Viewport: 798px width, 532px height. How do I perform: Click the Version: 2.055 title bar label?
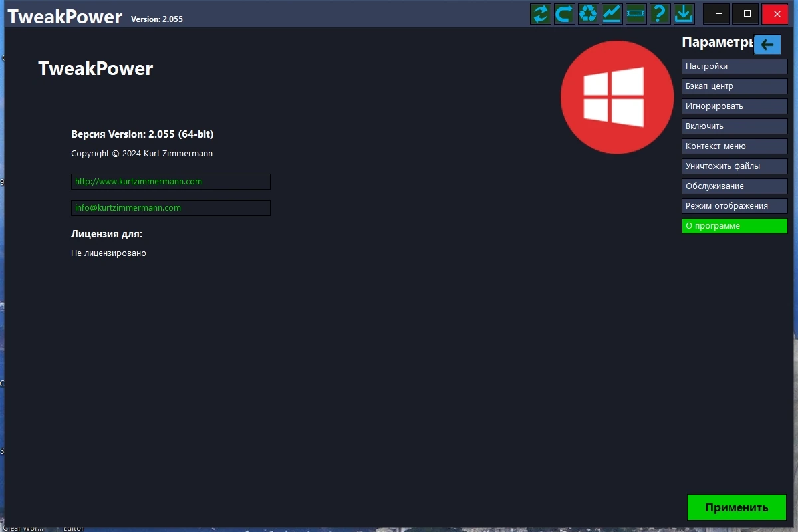tap(157, 19)
